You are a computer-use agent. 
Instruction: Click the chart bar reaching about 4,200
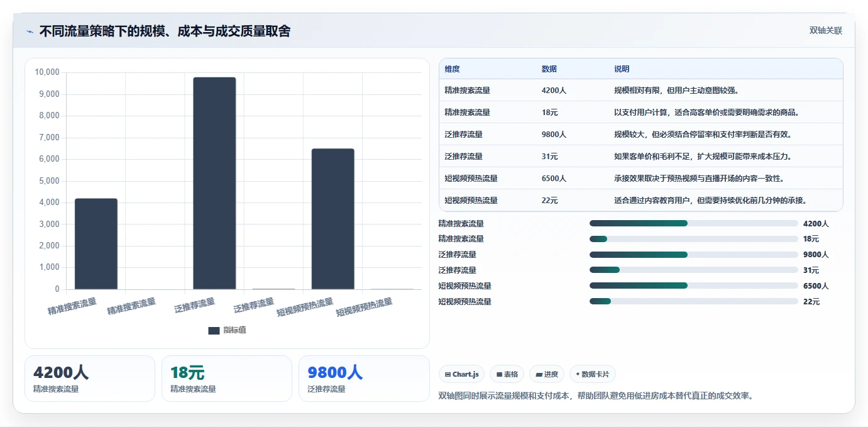[x=96, y=244]
